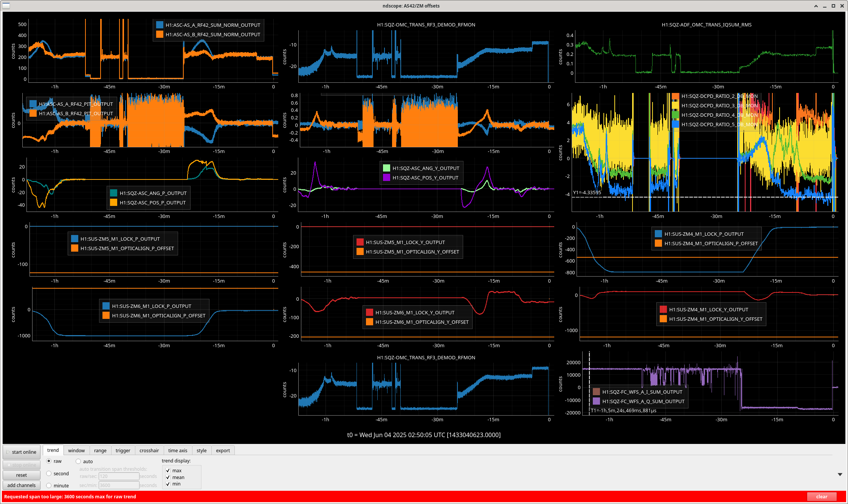Click the blue swatch for DCPD_RATIO_5_DB_MON
The width and height of the screenshot is (848, 504).
coord(675,124)
